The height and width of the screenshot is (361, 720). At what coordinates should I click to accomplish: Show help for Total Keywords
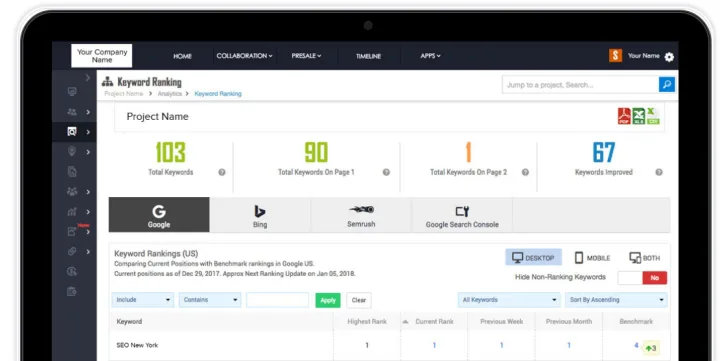click(x=222, y=172)
